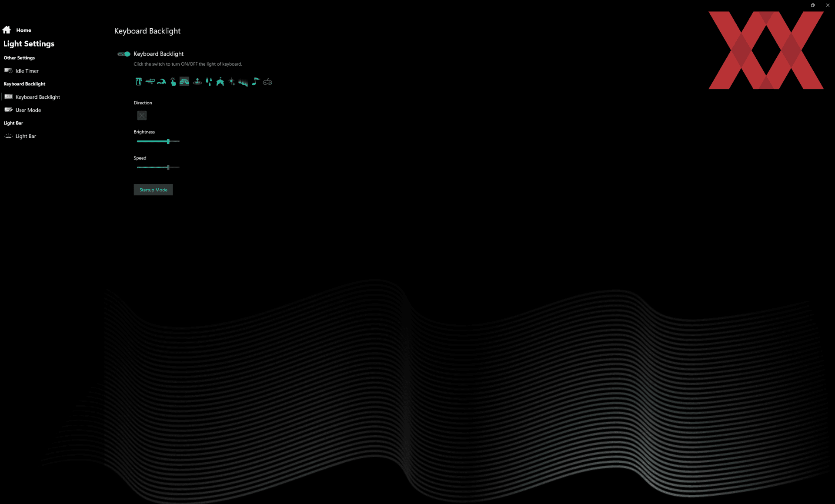Open User Mode in sidebar
Viewport: 835px width, 504px height.
point(28,110)
